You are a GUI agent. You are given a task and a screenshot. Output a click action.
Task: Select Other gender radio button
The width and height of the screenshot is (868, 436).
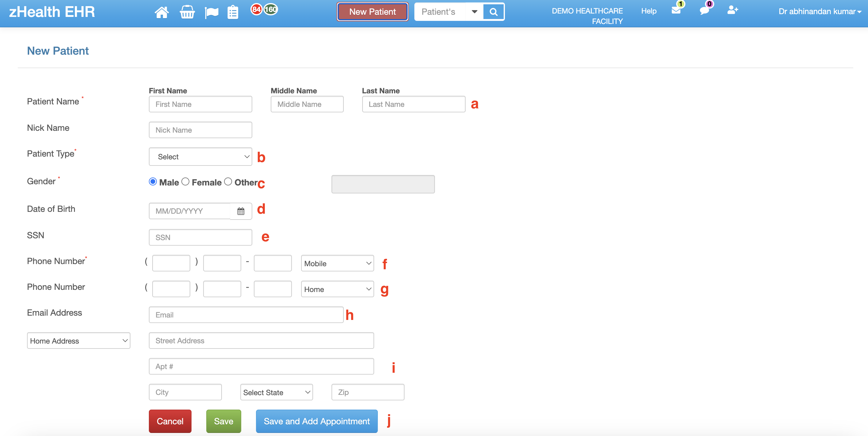coord(228,182)
